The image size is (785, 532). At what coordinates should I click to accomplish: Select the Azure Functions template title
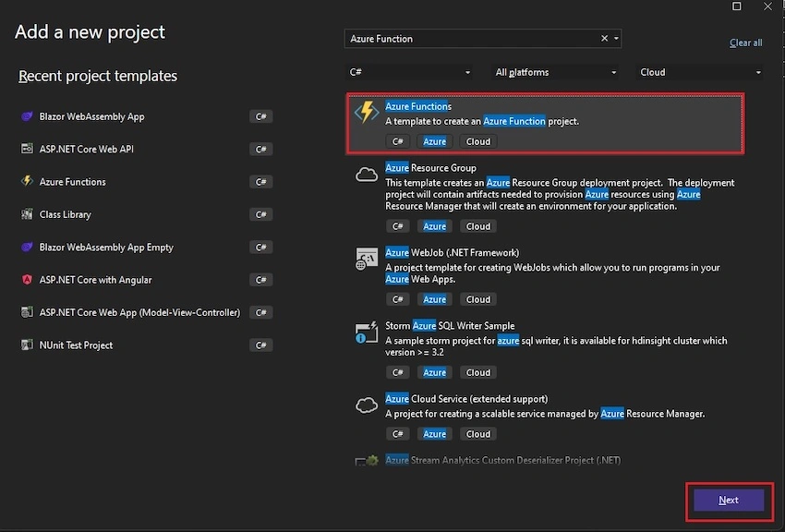pos(418,106)
